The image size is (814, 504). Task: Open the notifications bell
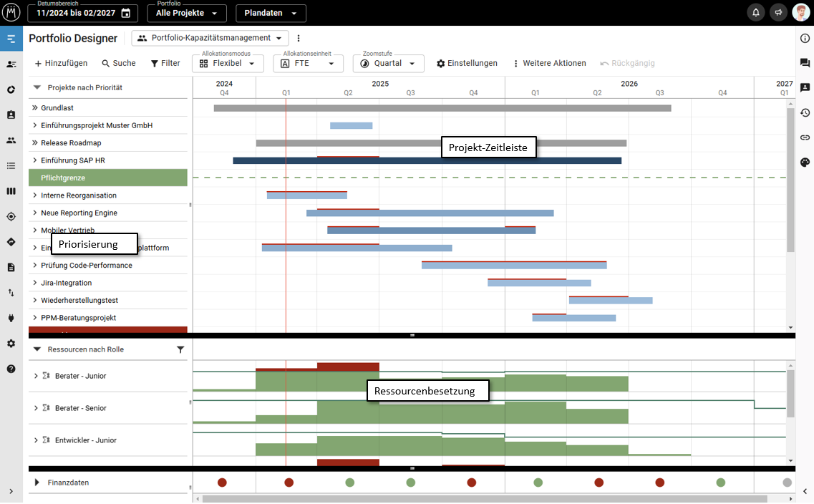(756, 12)
